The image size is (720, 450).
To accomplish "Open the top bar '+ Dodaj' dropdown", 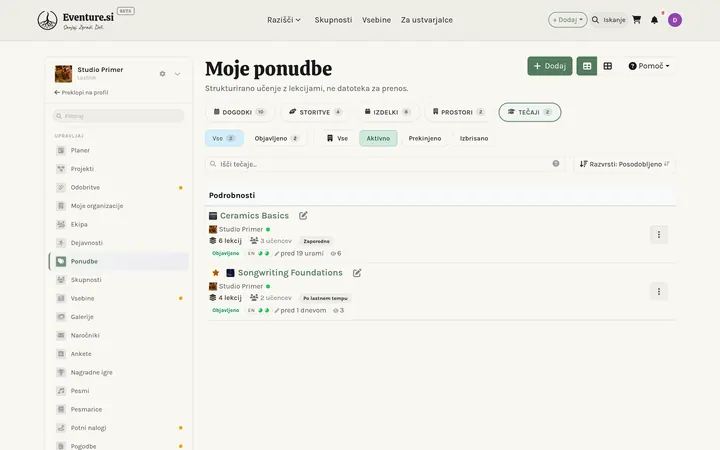I will pos(568,20).
